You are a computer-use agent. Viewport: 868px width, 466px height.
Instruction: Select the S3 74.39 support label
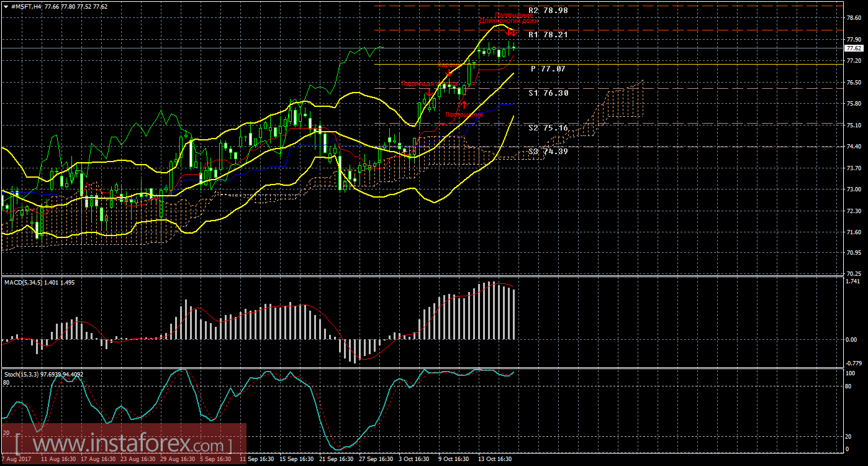(548, 151)
